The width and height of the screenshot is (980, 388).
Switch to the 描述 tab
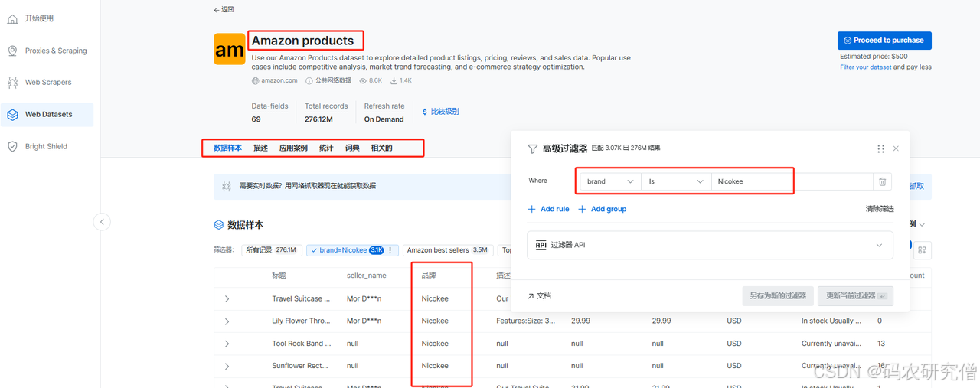tap(260, 148)
